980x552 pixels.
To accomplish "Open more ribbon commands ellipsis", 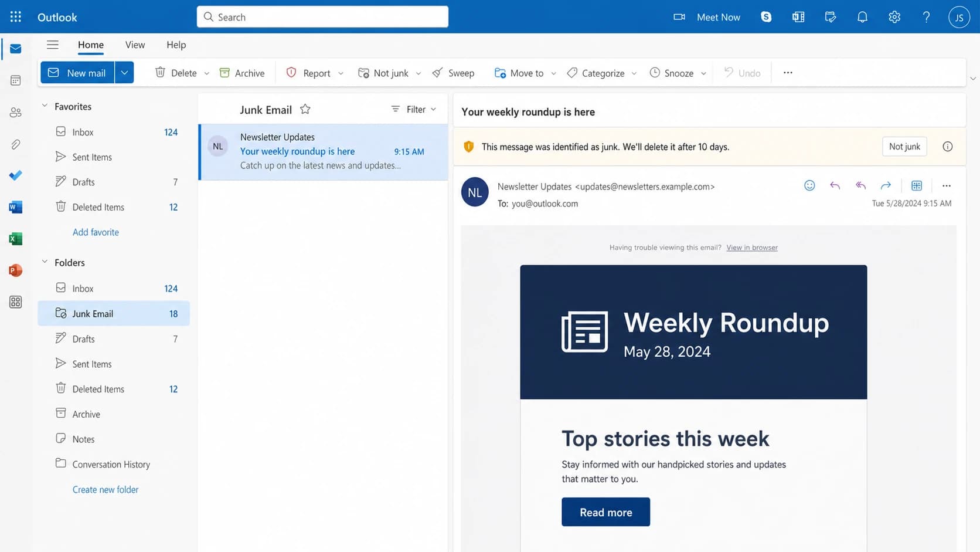I will (788, 73).
